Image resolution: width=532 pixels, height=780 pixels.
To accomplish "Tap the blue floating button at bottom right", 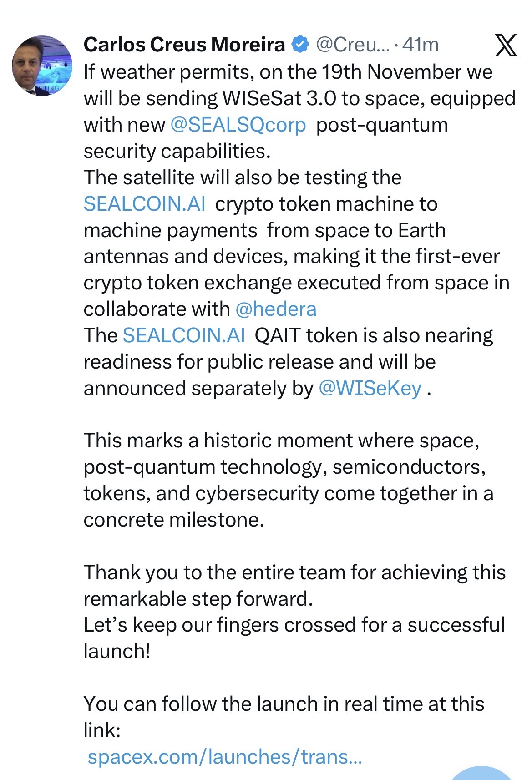I will click(x=481, y=773).
